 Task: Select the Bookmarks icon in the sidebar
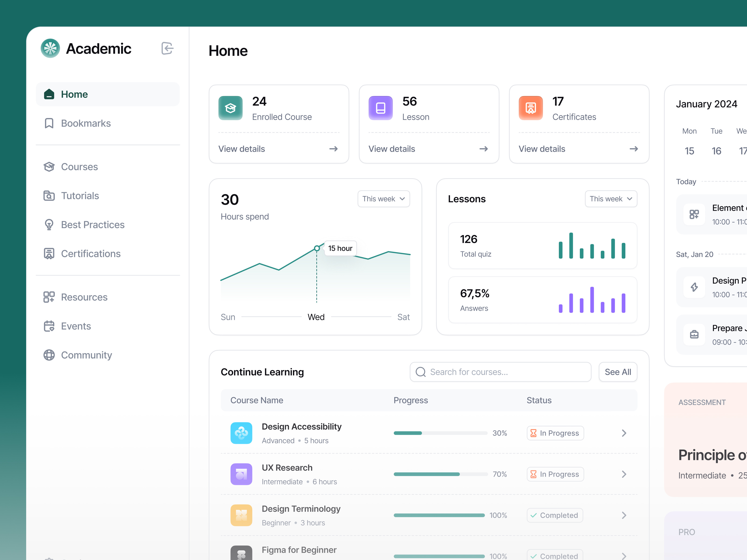pyautogui.click(x=49, y=123)
